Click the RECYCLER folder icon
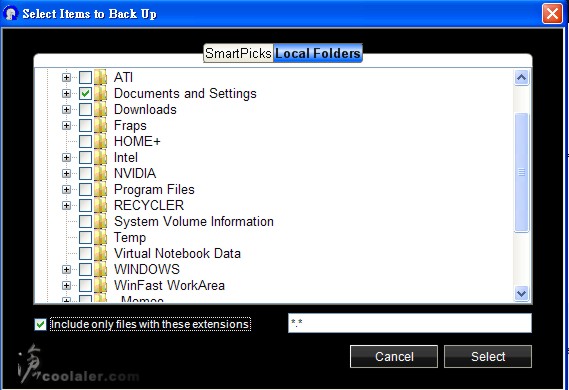This screenshot has width=569, height=390. coord(101,205)
